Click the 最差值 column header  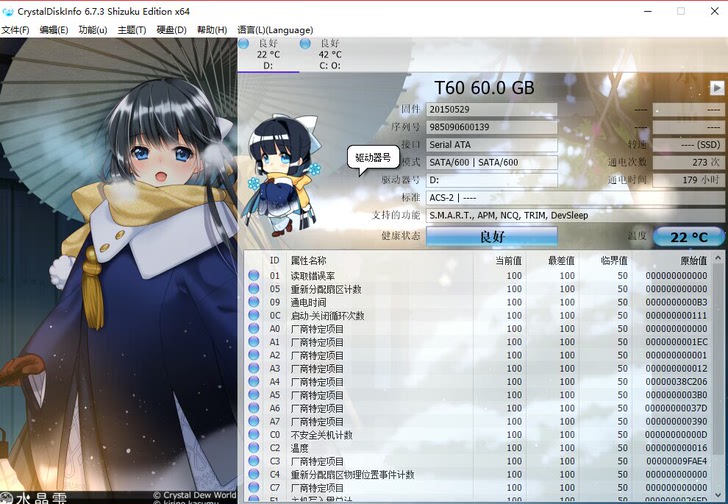[x=561, y=260]
